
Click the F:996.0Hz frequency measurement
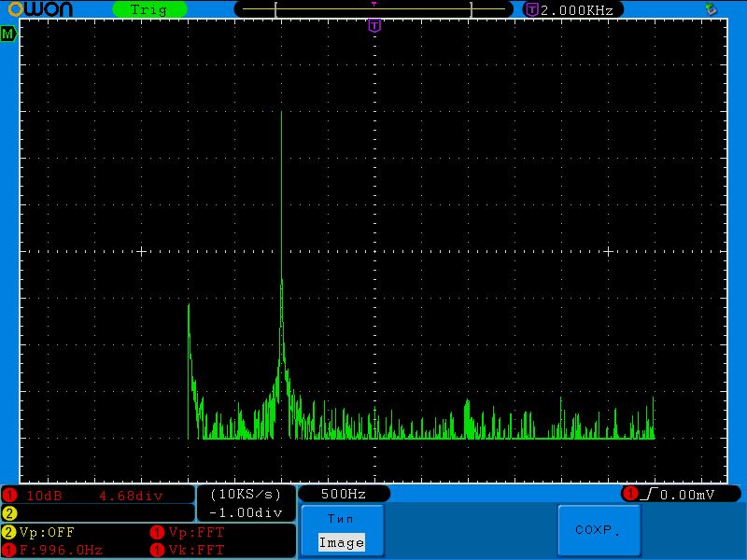point(61,550)
